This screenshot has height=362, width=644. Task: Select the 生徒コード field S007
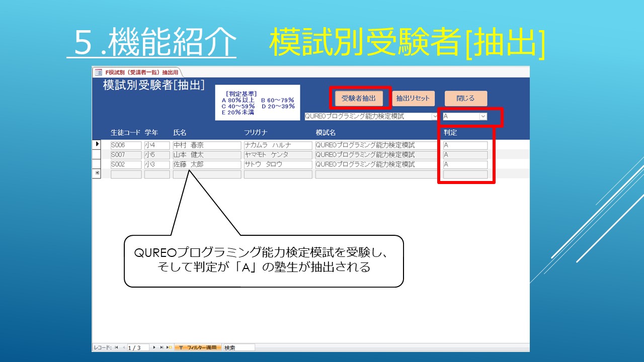(126, 155)
